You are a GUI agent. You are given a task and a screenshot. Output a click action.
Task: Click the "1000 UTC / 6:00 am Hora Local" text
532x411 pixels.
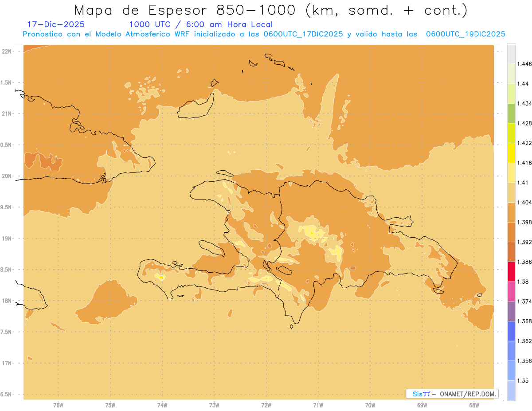click(x=201, y=24)
